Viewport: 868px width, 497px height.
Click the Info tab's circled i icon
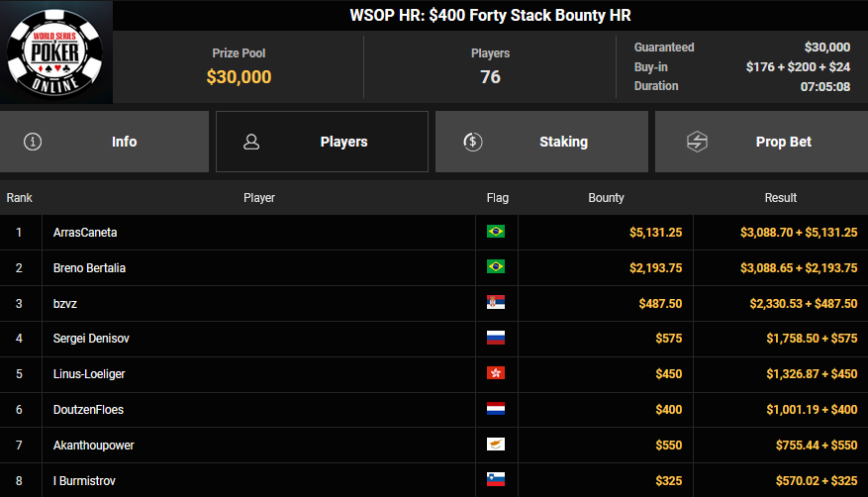click(x=33, y=142)
